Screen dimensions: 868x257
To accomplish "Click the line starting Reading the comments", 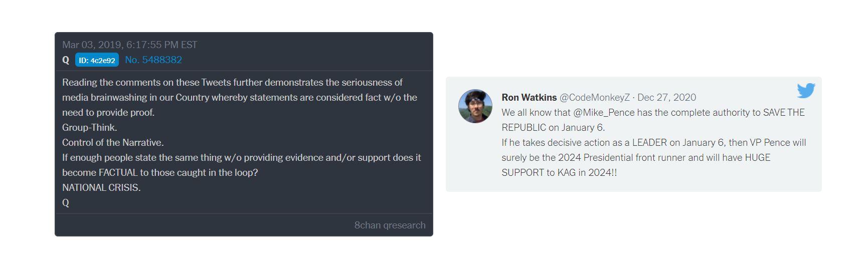I will click(x=232, y=82).
